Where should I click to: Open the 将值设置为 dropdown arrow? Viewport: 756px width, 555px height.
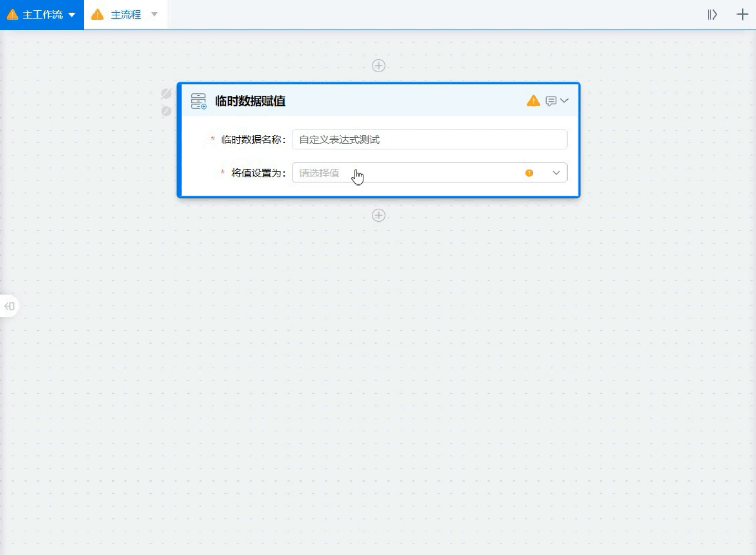tap(556, 173)
